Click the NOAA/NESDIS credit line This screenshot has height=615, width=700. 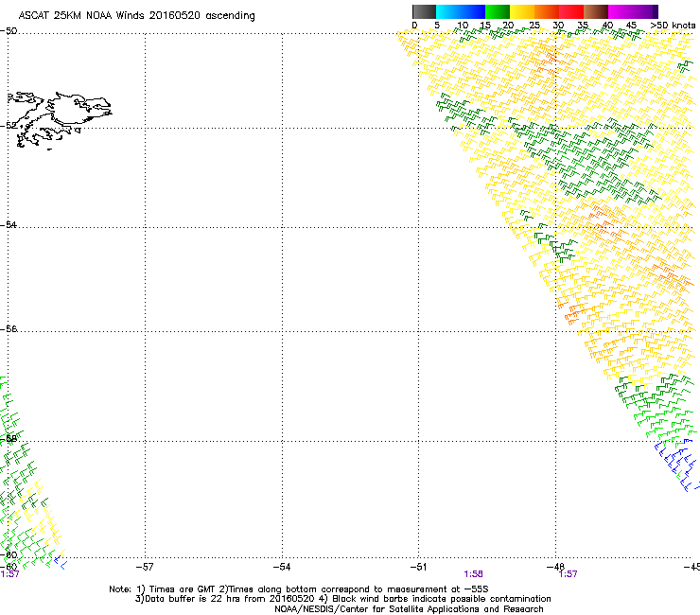[409, 609]
